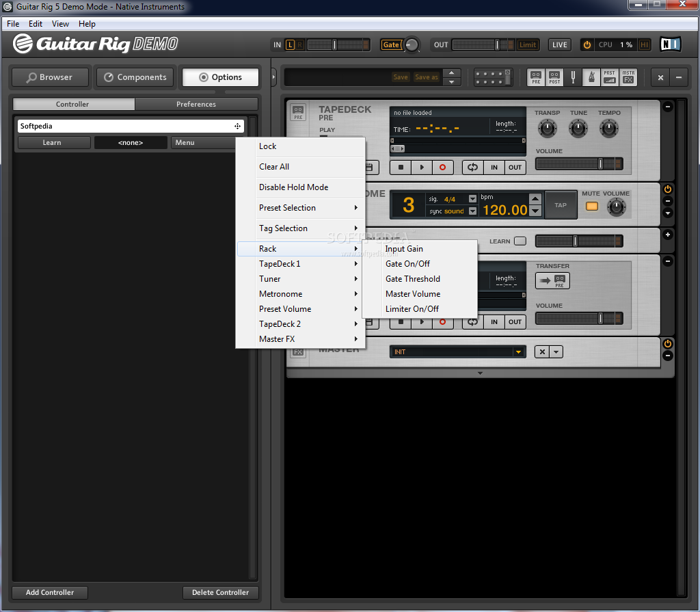Click the Native Instruments NI logo
Image resolution: width=700 pixels, height=612 pixels.
pyautogui.click(x=670, y=44)
